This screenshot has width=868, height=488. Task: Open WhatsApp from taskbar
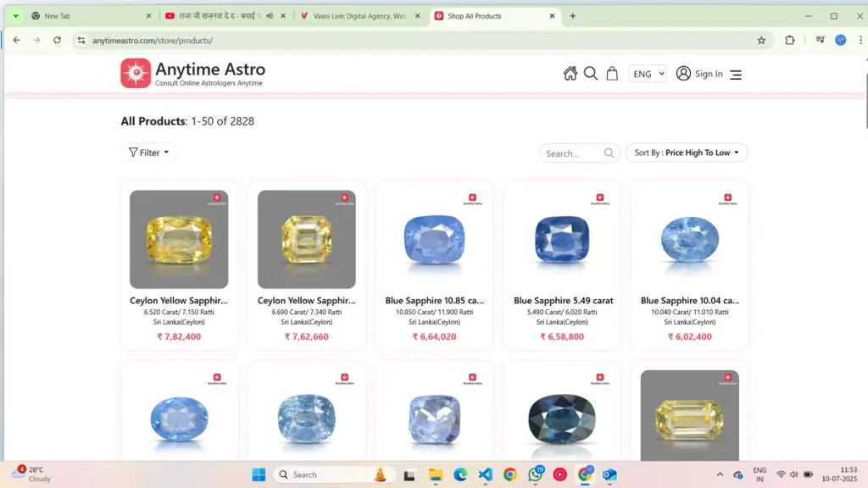(536, 474)
